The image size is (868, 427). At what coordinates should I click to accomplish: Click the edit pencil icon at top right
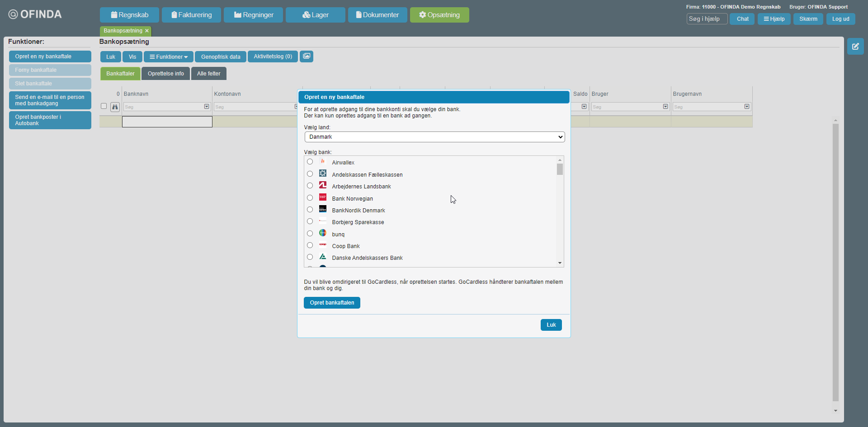point(855,47)
